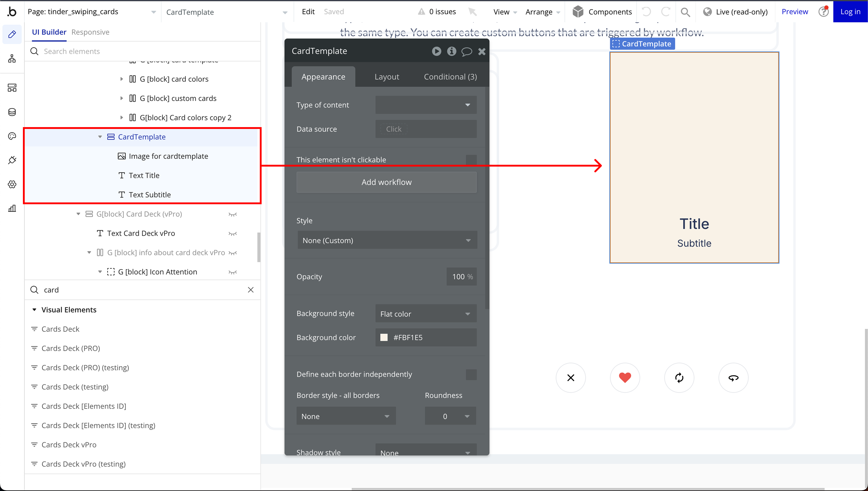This screenshot has height=491, width=868.
Task: Click the Add workflow button
Action: 386,182
